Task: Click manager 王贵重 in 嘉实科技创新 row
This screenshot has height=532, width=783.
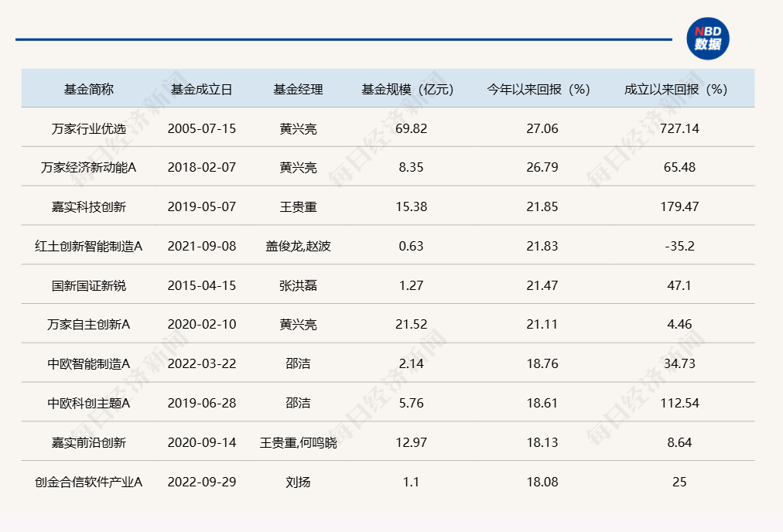Action: [x=298, y=206]
